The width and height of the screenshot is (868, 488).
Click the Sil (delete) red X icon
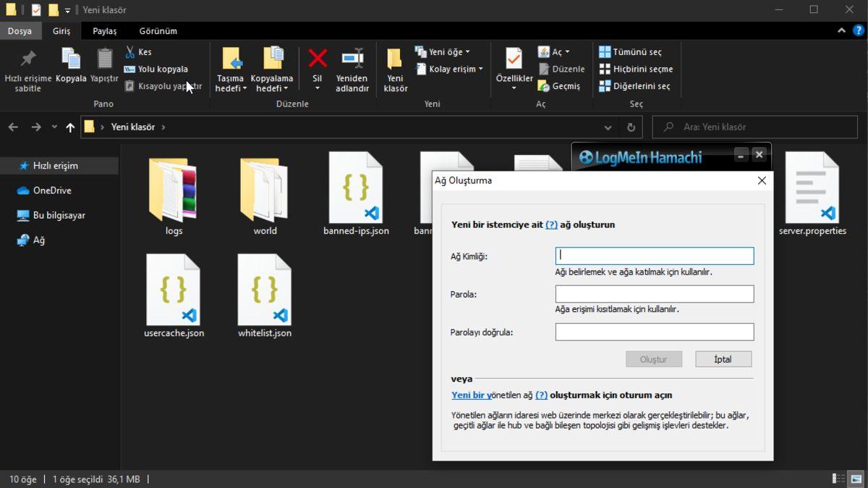click(x=317, y=59)
